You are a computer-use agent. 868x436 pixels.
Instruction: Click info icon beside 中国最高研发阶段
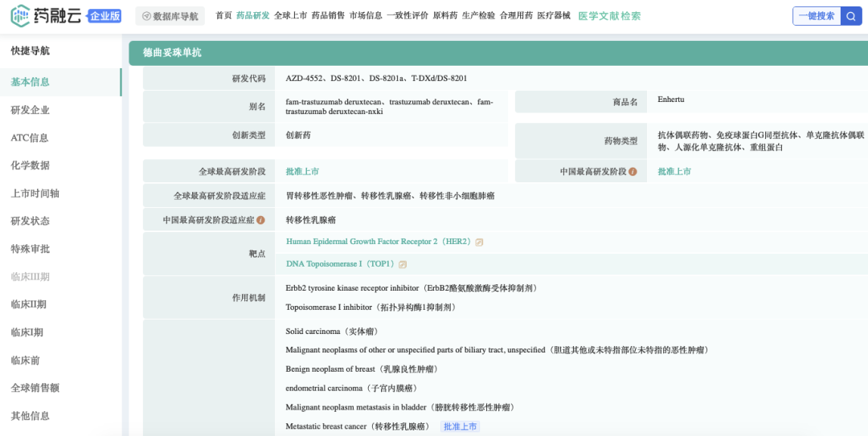tap(633, 172)
